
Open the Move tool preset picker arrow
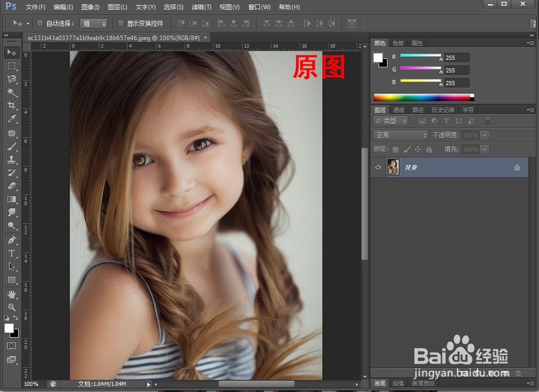pos(28,23)
